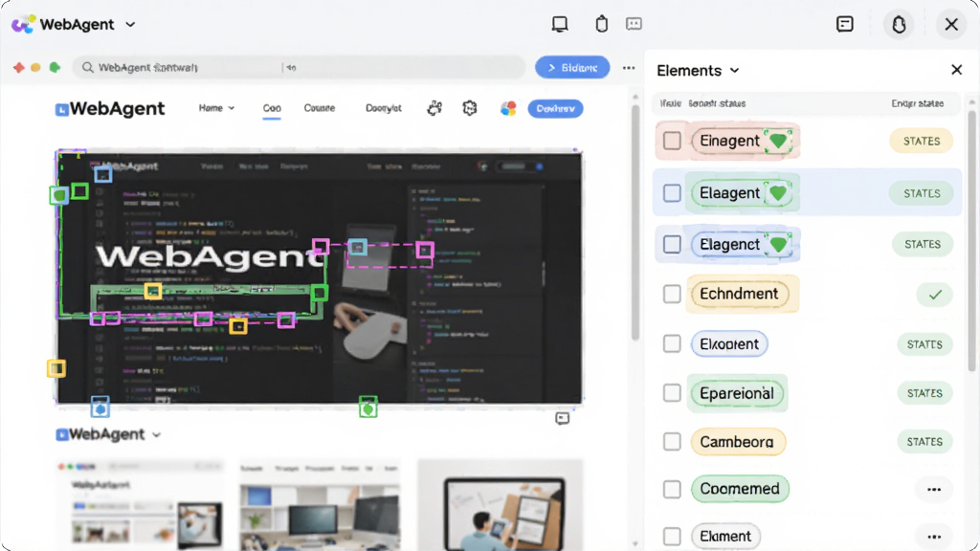Click the STATES badge in Epareional row
The width and height of the screenshot is (980, 551).
[924, 393]
